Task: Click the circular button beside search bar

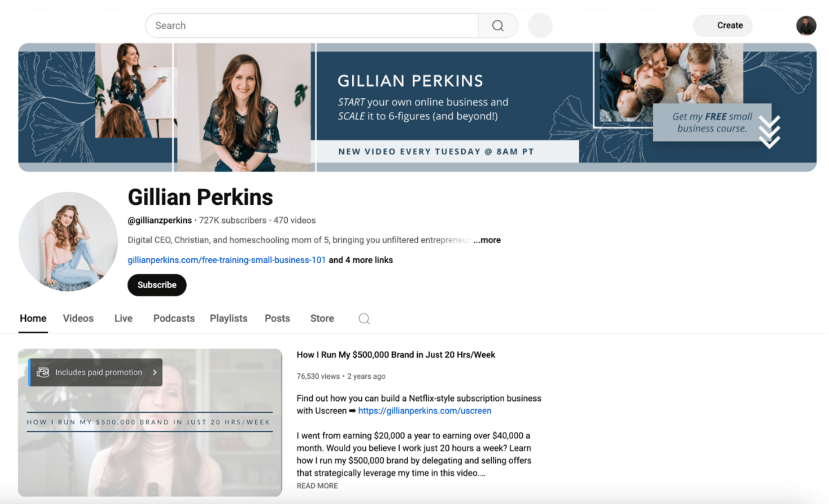Action: coord(540,26)
